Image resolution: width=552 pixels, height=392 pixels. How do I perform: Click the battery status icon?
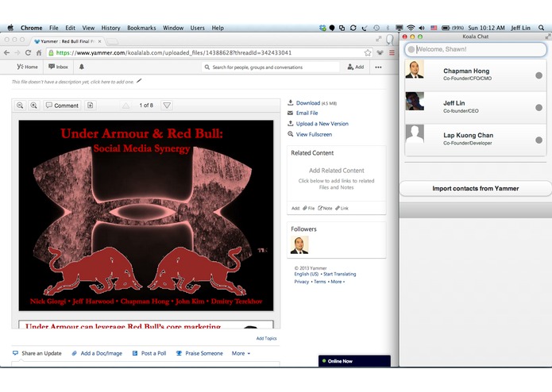coord(446,28)
